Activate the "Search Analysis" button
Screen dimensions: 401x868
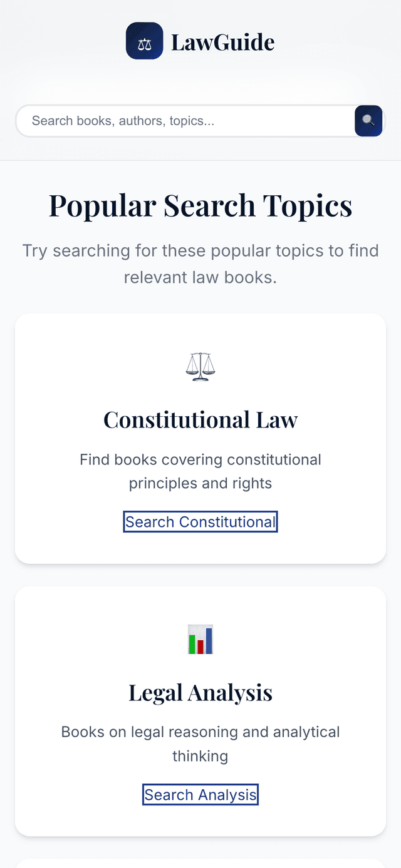pyautogui.click(x=200, y=794)
